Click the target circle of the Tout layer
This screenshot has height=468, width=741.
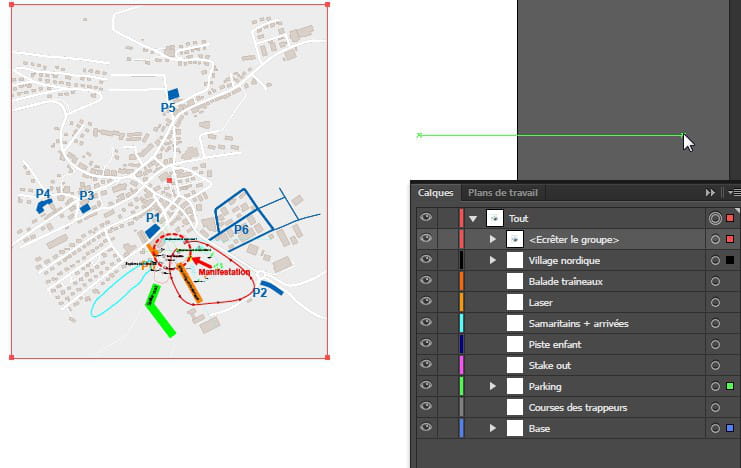point(714,218)
